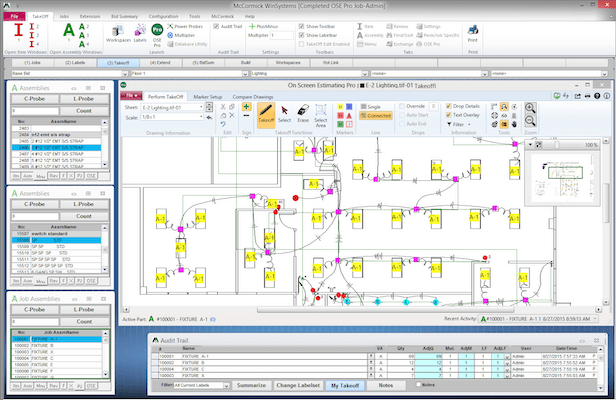Click the Labels ribbon icon
Screen dimensions: 616x400
(140, 33)
